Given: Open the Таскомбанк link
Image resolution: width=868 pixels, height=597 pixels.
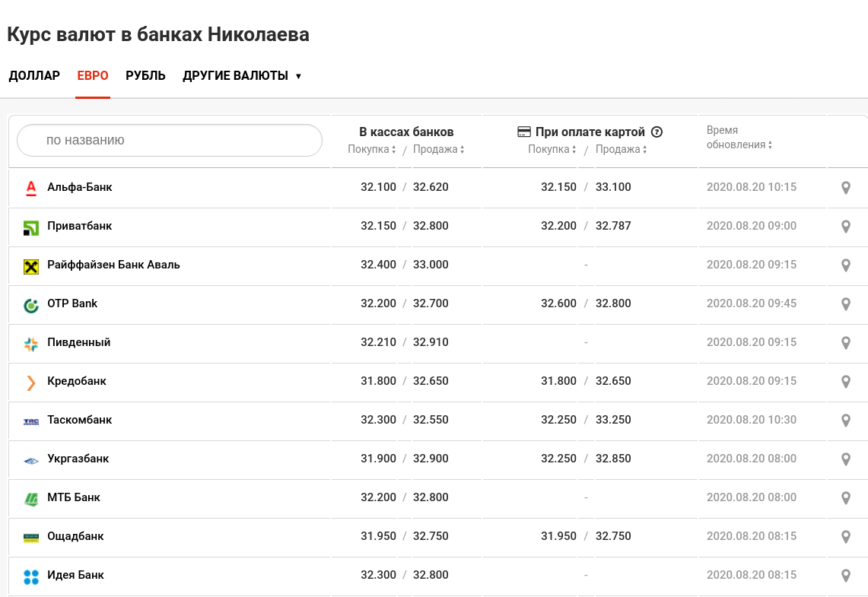Looking at the screenshot, I should (80, 419).
